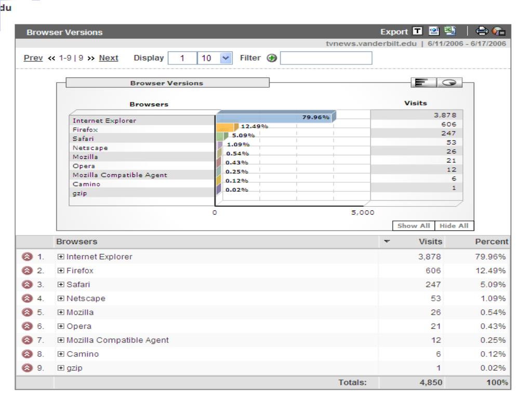Image resolution: width=532 pixels, height=399 pixels.
Task: Click the Percent column header
Action: coord(491,242)
